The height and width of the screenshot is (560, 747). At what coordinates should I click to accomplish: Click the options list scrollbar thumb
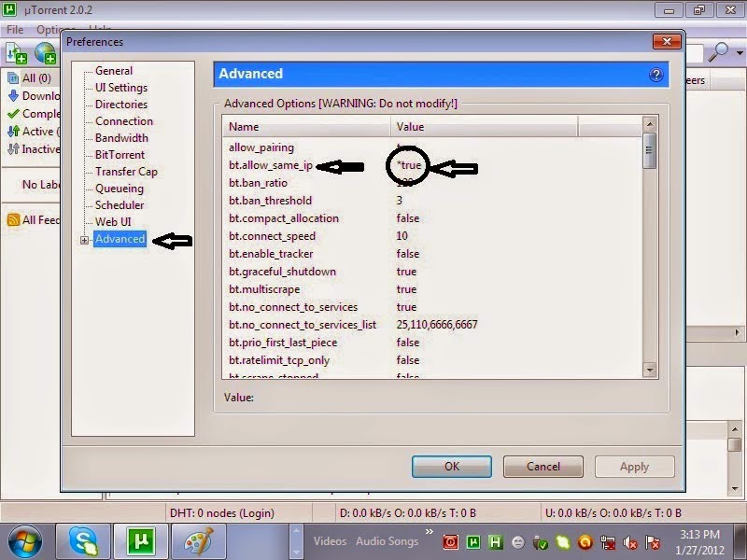point(649,150)
